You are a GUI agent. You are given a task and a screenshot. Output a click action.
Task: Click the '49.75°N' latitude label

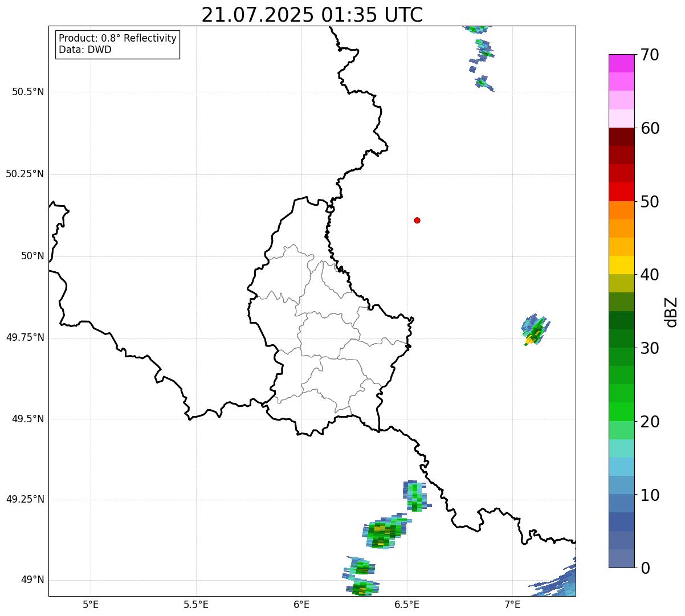point(25,337)
